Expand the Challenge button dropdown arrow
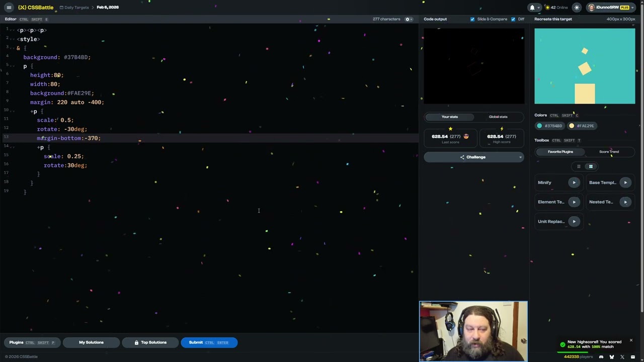 point(520,157)
